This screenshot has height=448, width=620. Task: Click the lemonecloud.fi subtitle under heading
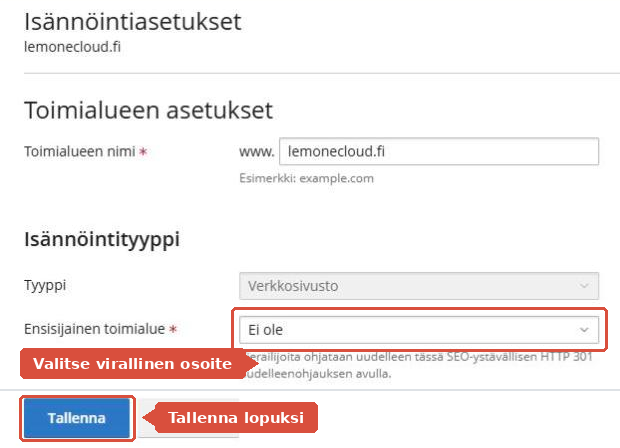(72, 47)
